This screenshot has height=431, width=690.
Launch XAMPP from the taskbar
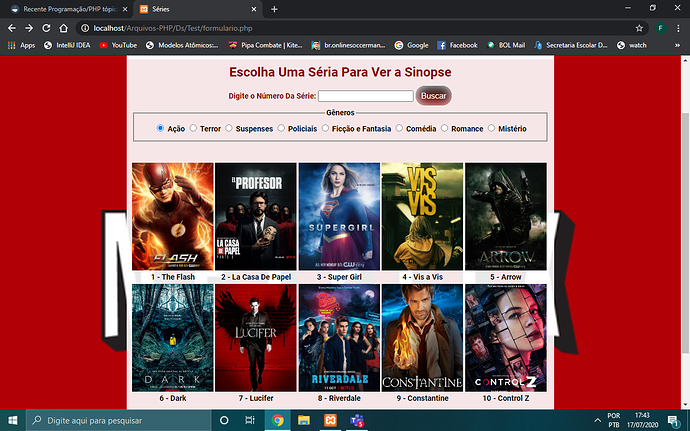[x=330, y=420]
